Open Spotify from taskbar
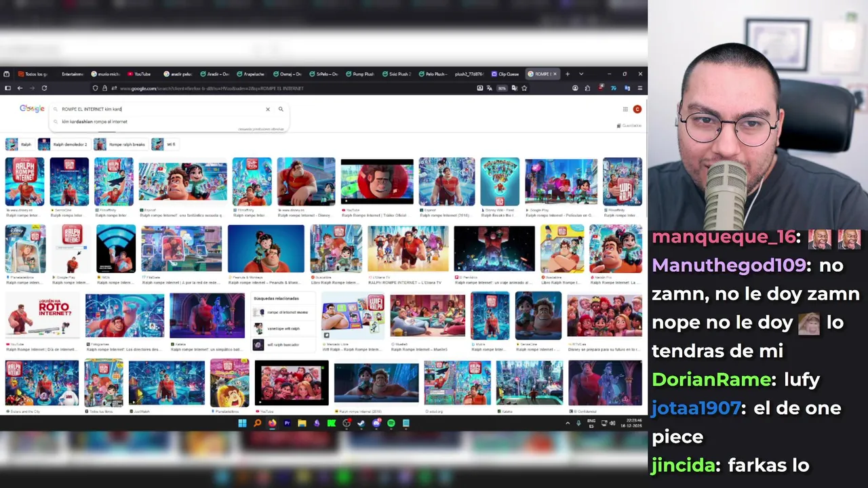868x488 pixels. tap(391, 424)
